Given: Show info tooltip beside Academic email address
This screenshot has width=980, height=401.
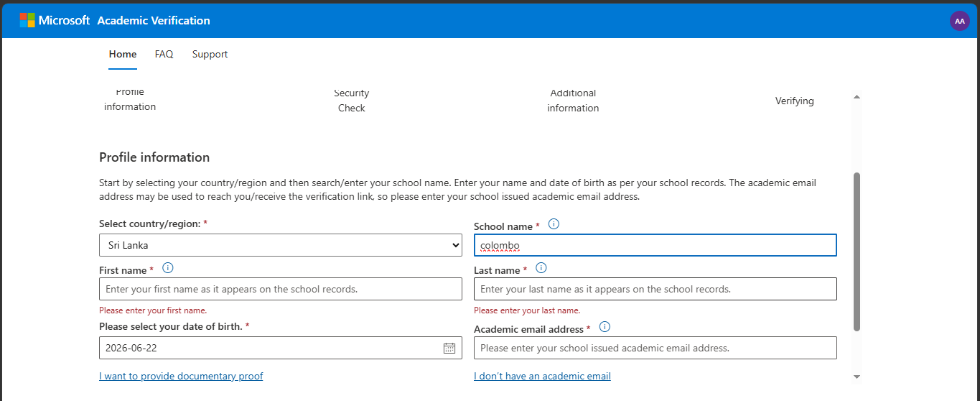Looking at the screenshot, I should tap(605, 327).
